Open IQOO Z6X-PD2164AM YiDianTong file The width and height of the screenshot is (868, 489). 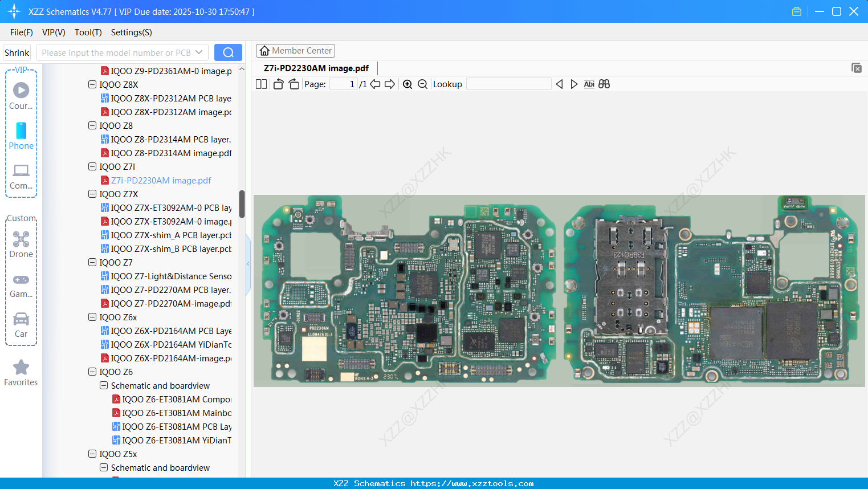point(166,345)
